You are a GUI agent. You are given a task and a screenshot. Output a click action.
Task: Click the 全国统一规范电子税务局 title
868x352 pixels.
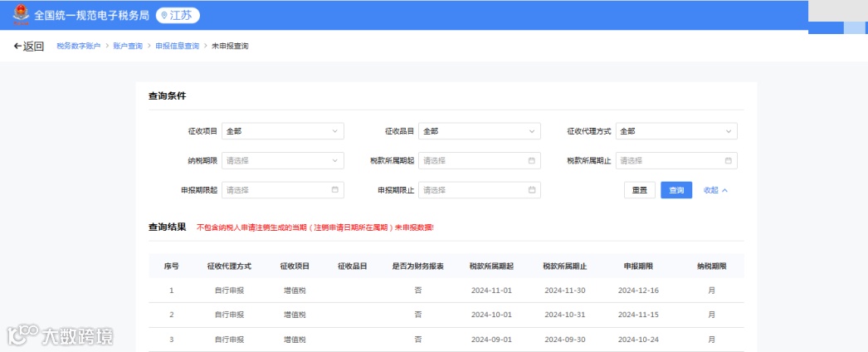click(91, 16)
